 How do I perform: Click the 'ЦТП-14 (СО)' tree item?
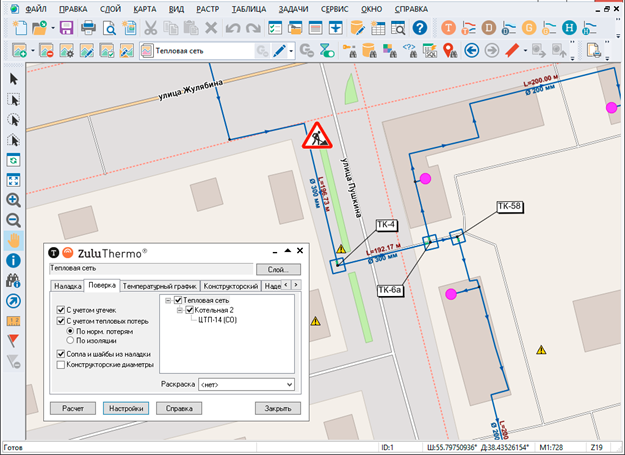[x=217, y=320]
